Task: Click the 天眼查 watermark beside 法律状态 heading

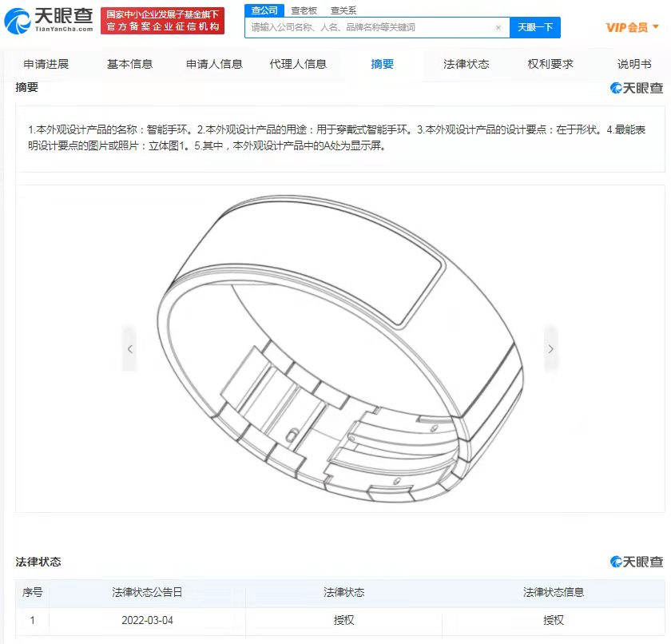Action: [637, 562]
